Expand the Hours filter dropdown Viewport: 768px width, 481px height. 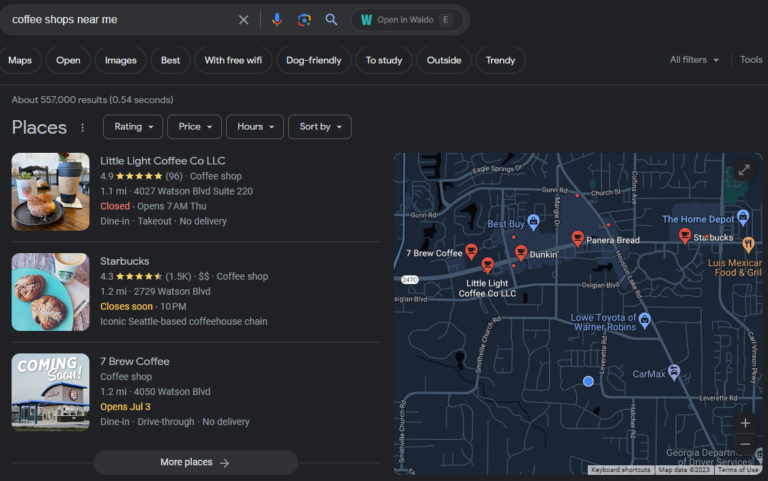pos(255,127)
